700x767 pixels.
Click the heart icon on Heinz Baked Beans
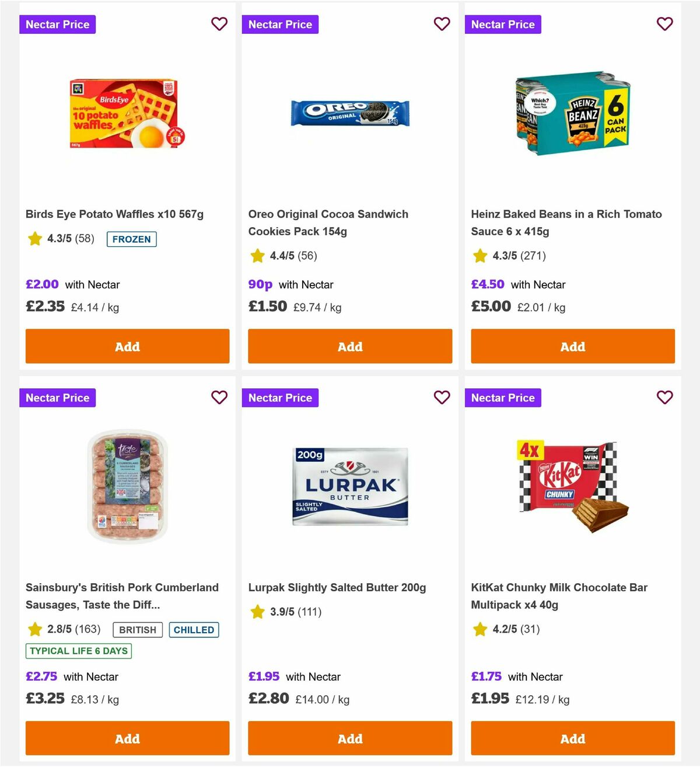pyautogui.click(x=665, y=24)
